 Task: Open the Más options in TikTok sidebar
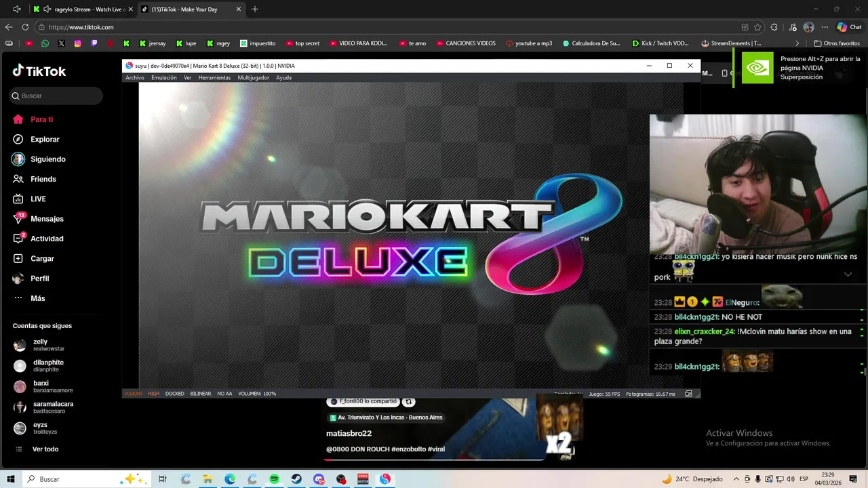pyautogui.click(x=29, y=298)
